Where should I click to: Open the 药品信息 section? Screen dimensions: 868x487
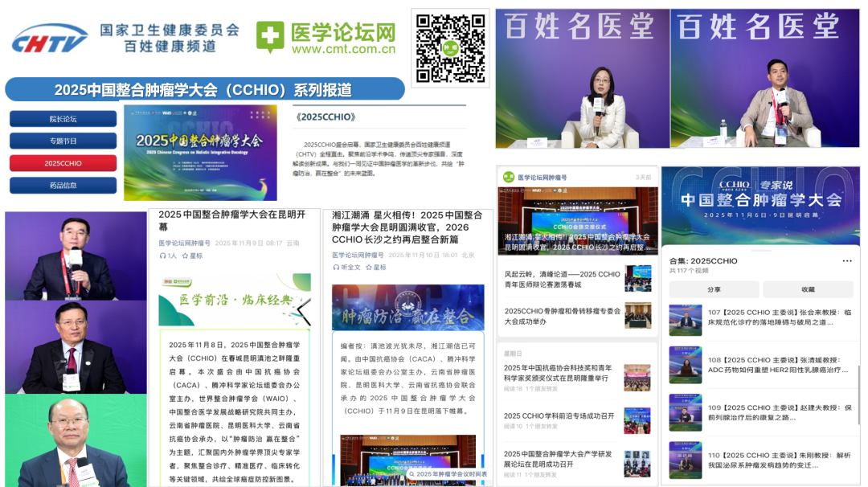tap(63, 186)
